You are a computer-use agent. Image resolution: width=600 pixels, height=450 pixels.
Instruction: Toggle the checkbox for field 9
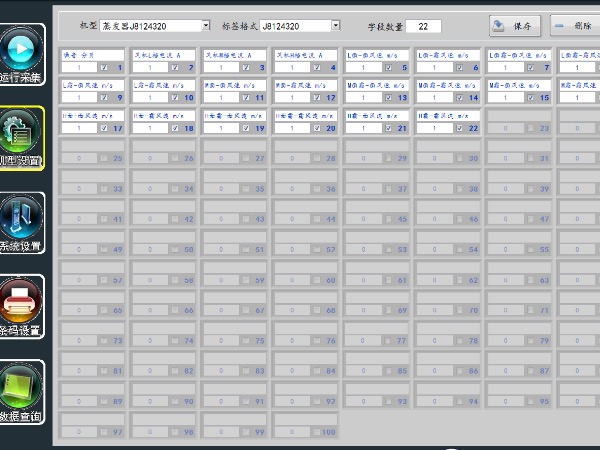tap(103, 98)
